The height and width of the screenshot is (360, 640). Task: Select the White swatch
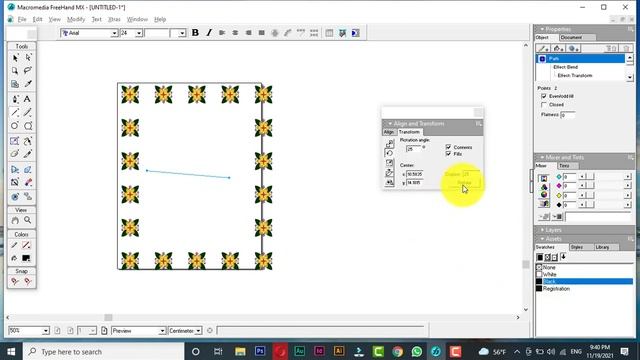click(x=549, y=274)
